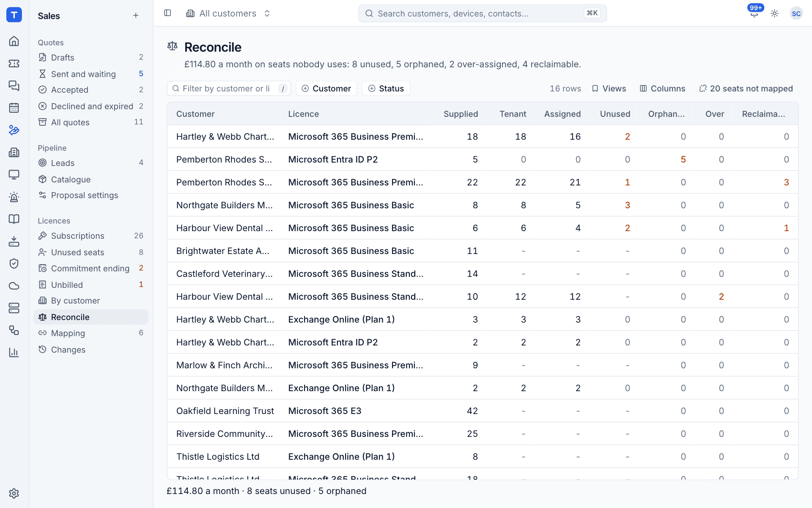This screenshot has width=812, height=508.
Task: Open Sent and waiting quotes
Action: (91, 74)
